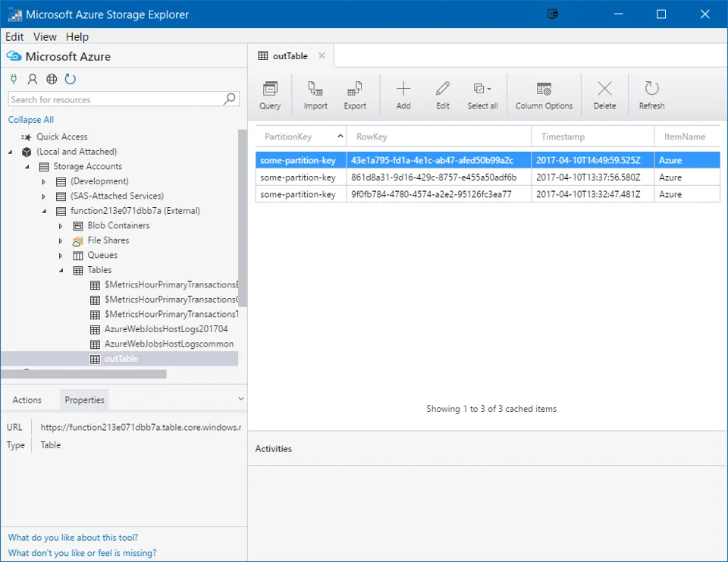Click the RowKey column header

pos(439,137)
